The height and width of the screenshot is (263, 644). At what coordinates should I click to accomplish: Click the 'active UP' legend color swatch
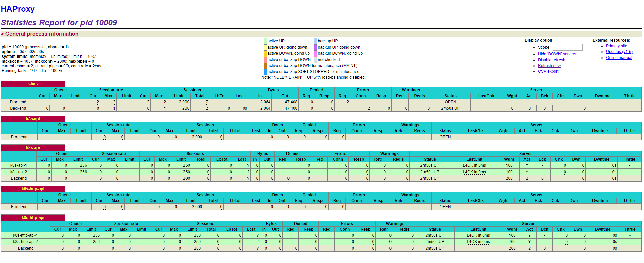(x=265, y=41)
